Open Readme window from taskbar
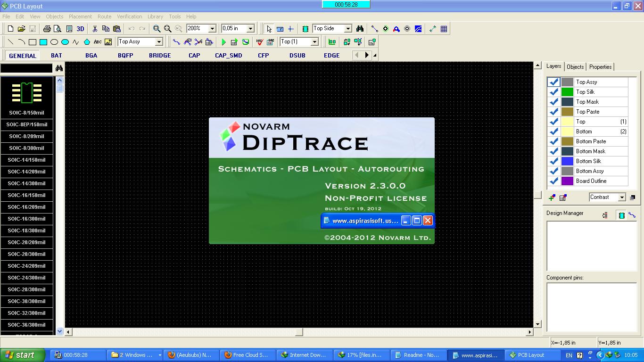 click(x=418, y=355)
